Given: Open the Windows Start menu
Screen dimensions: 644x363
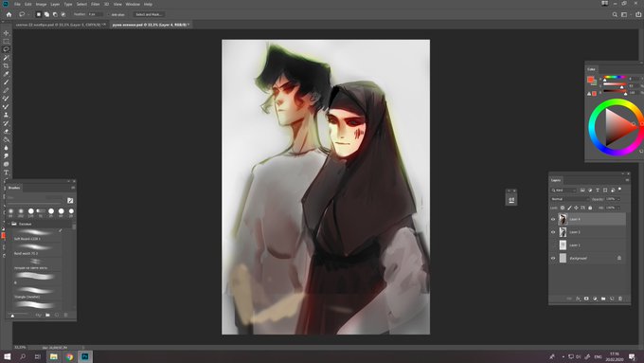Looking at the screenshot, I should 7,356.
